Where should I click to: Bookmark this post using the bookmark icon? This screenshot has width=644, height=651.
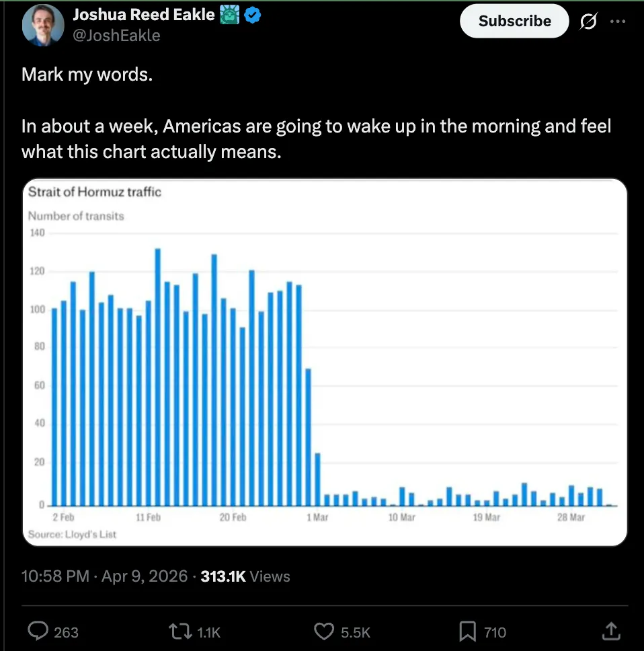pyautogui.click(x=467, y=631)
